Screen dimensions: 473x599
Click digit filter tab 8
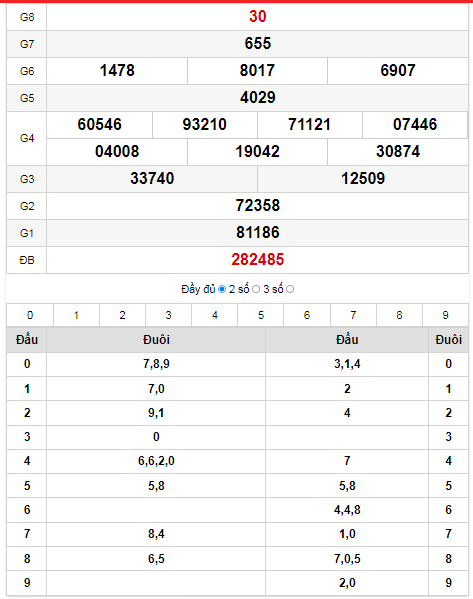[x=399, y=315]
